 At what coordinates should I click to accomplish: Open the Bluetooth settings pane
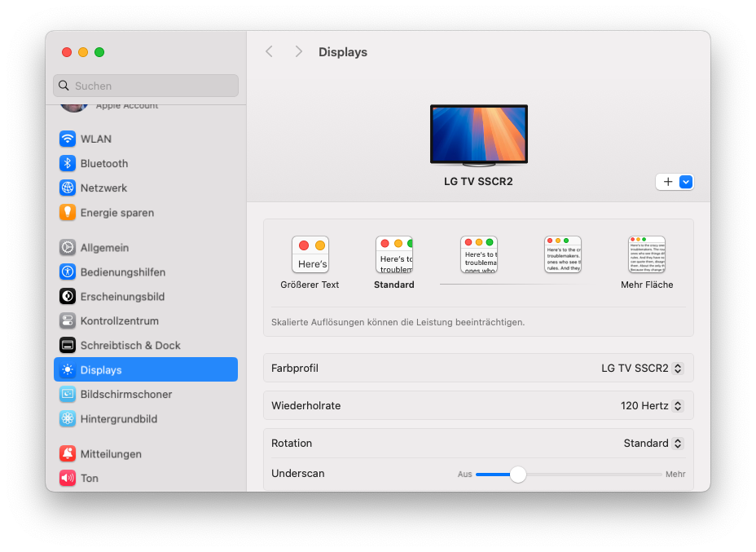pos(146,164)
